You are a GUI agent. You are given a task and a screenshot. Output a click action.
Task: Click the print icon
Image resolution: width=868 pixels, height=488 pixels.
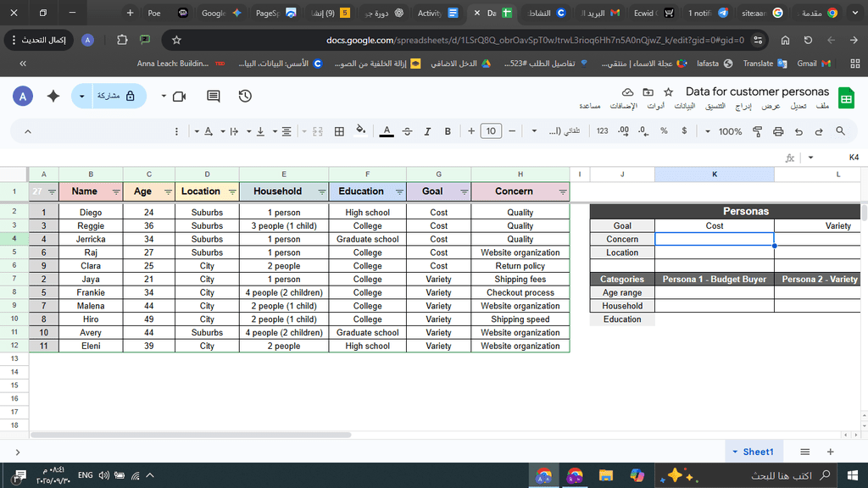pyautogui.click(x=778, y=131)
